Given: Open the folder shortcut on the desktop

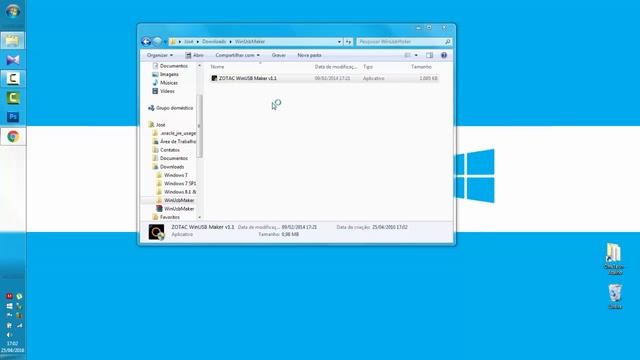Looking at the screenshot, I should tap(613, 258).
